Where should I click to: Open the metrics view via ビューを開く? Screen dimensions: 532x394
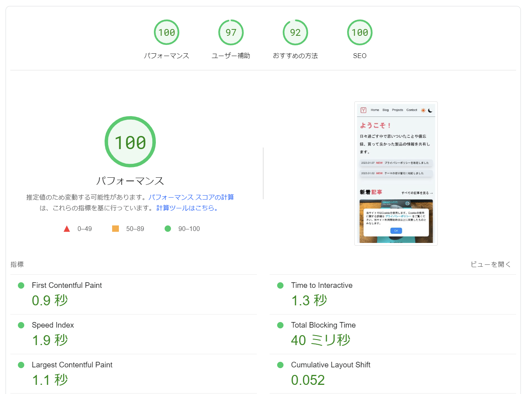490,264
